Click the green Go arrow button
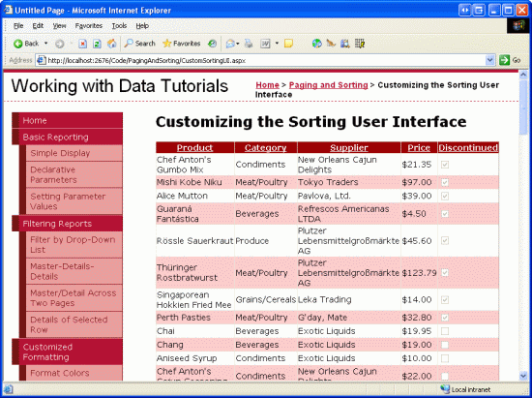This screenshot has height=398, width=532. pos(505,60)
